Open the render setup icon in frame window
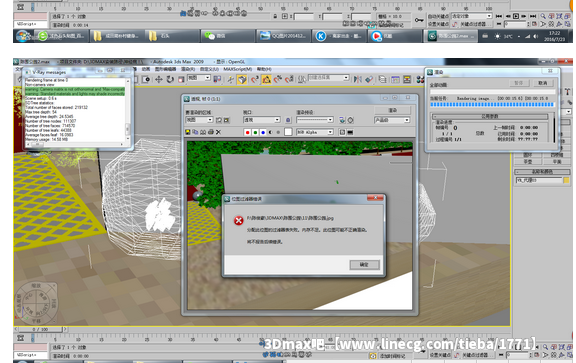 pyautogui.click(x=342, y=120)
